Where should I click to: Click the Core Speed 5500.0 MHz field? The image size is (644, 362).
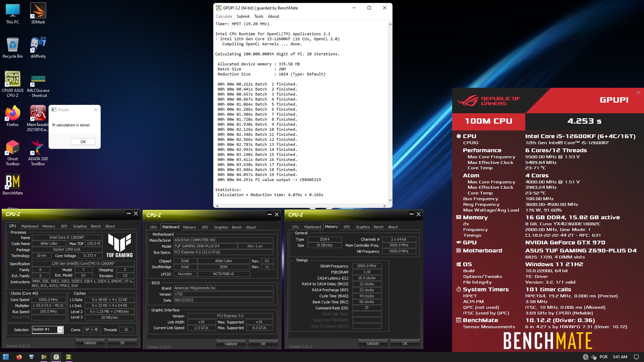pos(48,300)
